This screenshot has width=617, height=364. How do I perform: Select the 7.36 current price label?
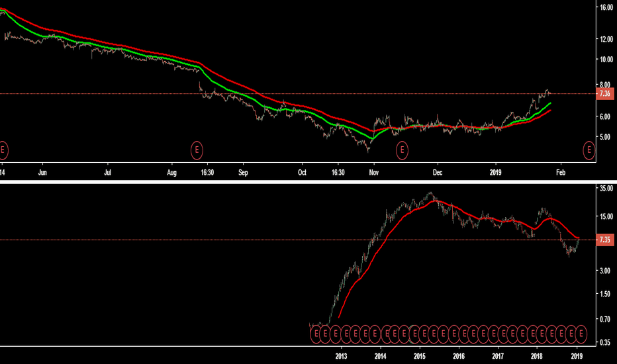(605, 94)
